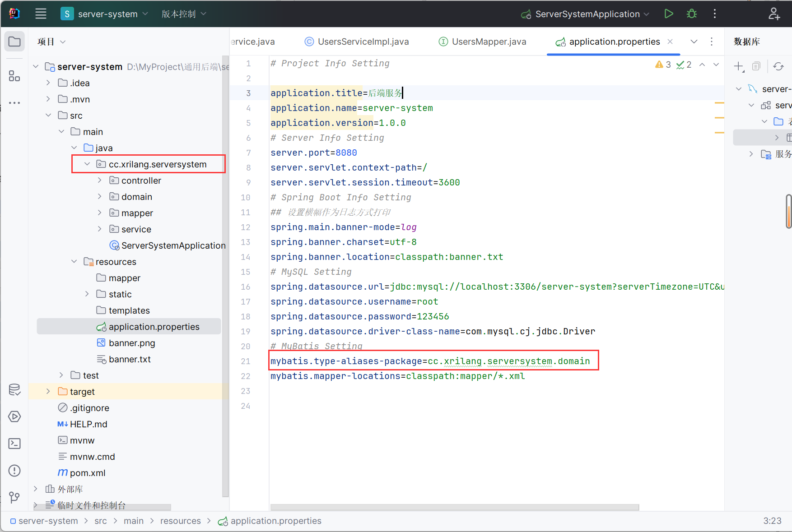Open the Terminal tool window
Viewport: 792px width, 532px height.
[x=14, y=444]
